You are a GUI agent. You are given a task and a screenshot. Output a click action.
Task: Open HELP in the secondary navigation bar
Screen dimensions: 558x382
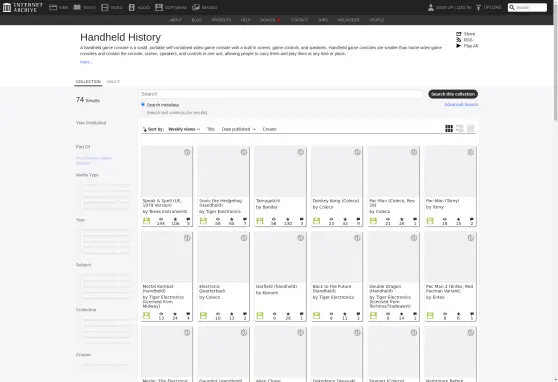coord(246,20)
